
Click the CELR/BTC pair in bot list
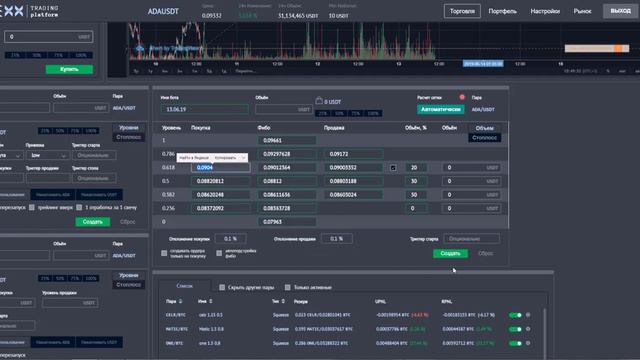pyautogui.click(x=176, y=315)
